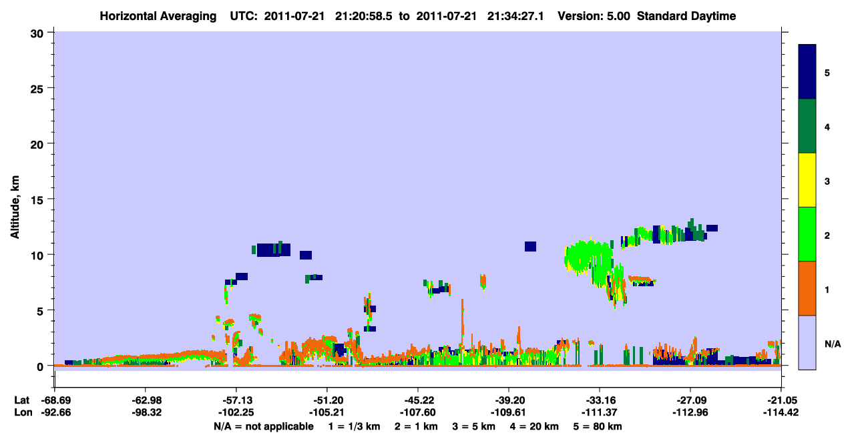Click the isolated dark blue square above -39.20 latitude

pos(530,246)
